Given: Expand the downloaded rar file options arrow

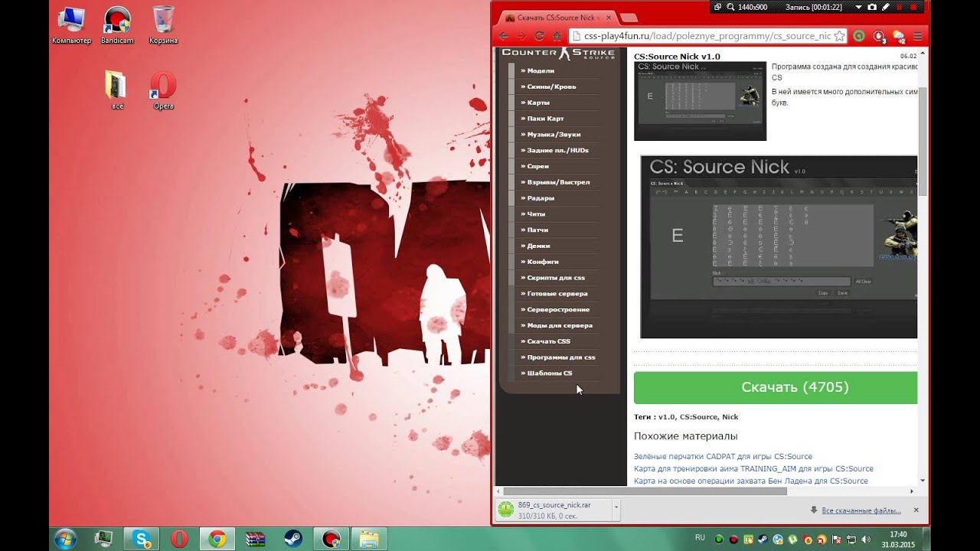Looking at the screenshot, I should point(616,508).
